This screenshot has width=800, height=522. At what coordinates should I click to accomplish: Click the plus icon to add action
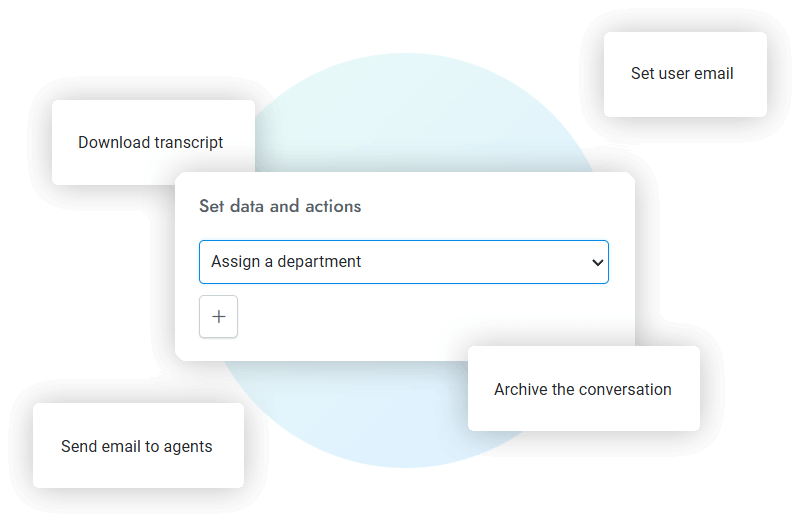pos(219,318)
